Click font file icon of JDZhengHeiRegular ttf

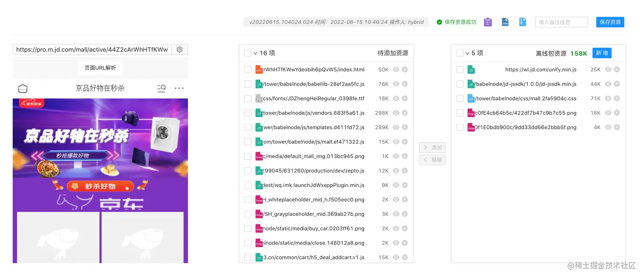coord(259,98)
